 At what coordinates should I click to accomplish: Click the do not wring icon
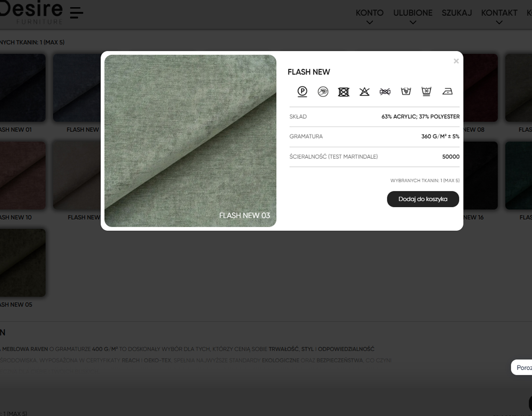pyautogui.click(x=385, y=92)
